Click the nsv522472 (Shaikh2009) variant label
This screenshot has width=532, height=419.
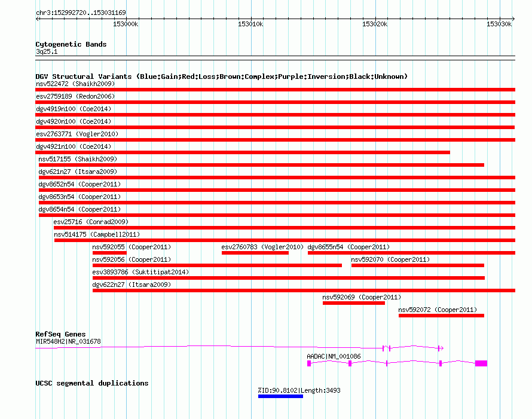click(75, 84)
